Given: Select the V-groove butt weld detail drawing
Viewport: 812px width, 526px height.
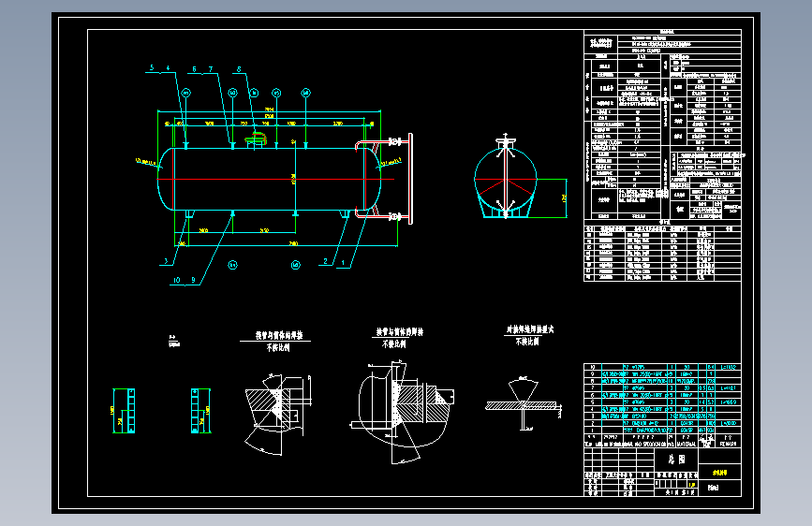Looking at the screenshot, I should coord(523,403).
